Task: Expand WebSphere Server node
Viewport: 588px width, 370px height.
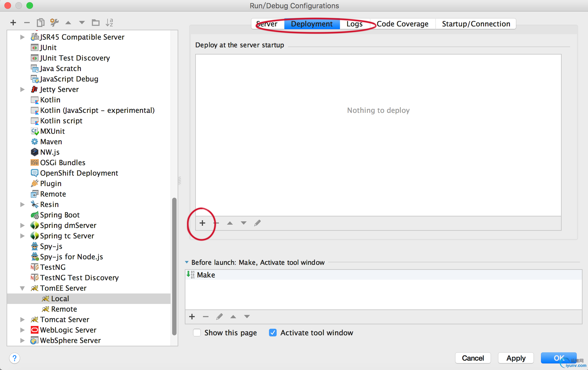Action: [x=23, y=340]
